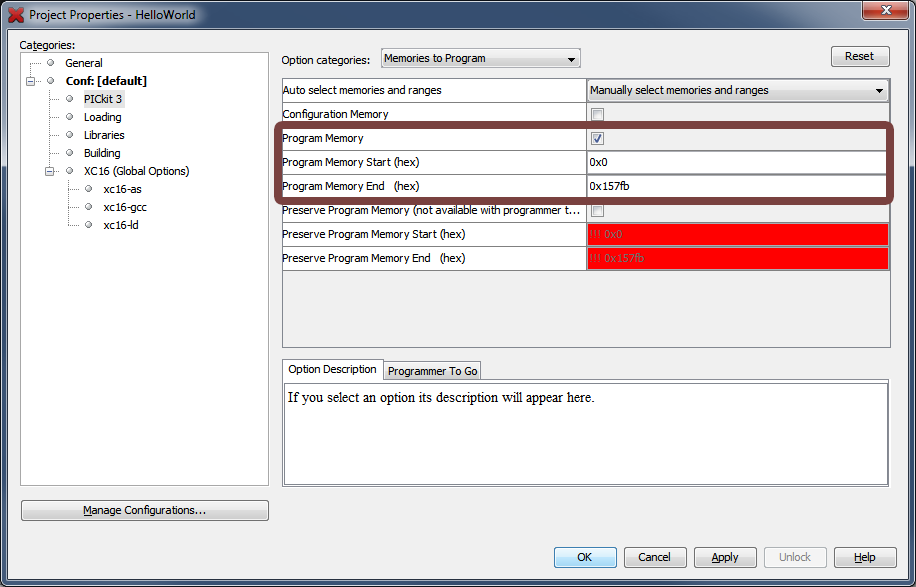
Task: Select xc16-as assembler options
Action: pyautogui.click(x=122, y=189)
